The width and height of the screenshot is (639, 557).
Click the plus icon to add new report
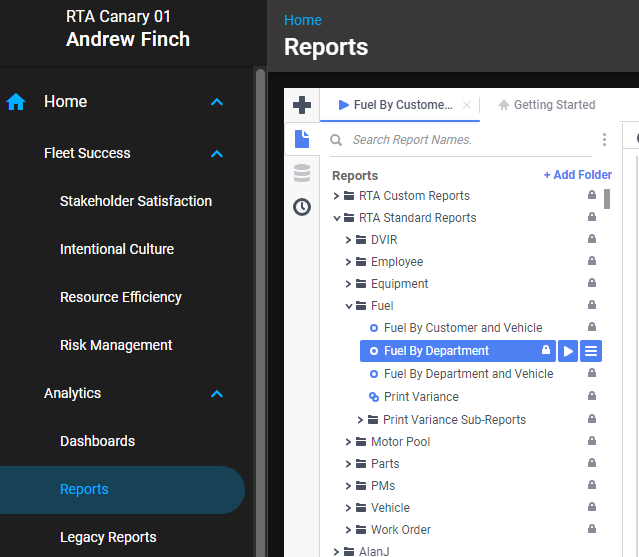coord(302,105)
